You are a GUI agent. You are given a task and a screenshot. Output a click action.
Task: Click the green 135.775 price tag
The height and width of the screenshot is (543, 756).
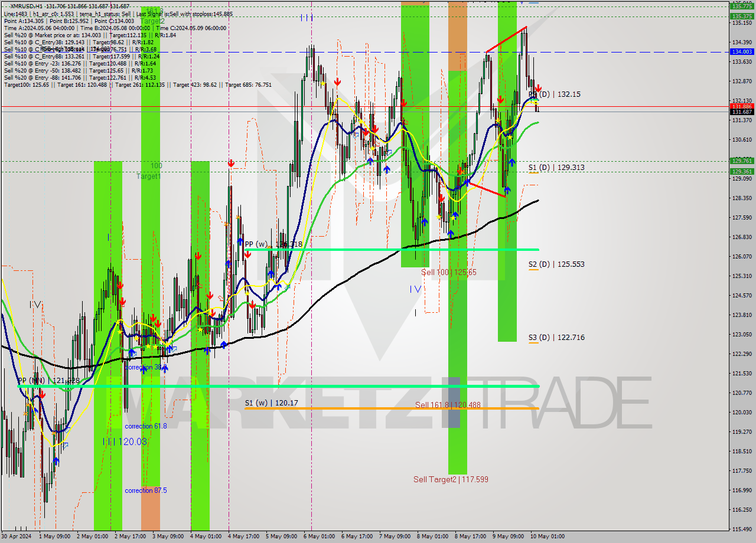[x=742, y=6]
